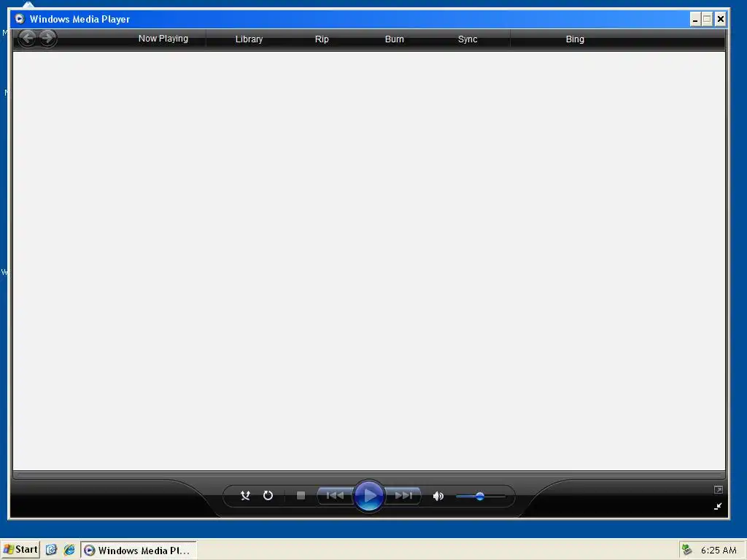Click the seek bar above playback controls
The width and height of the screenshot is (747, 560).
pyautogui.click(x=368, y=475)
